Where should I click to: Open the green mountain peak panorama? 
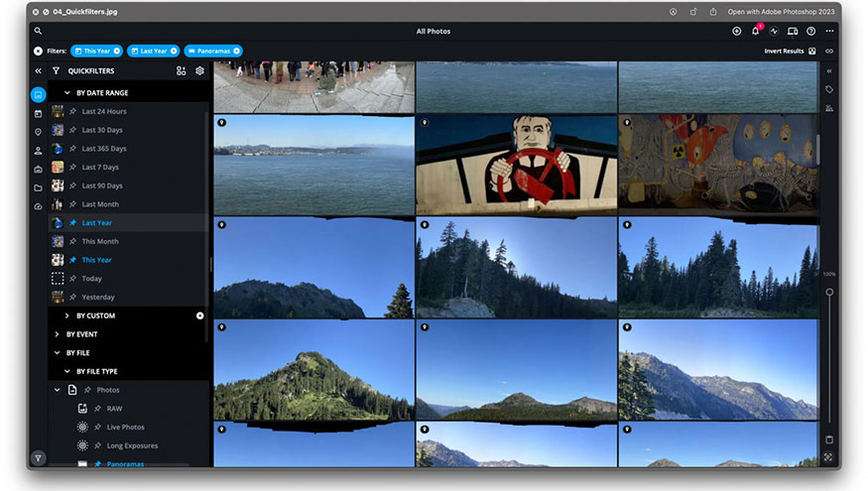point(313,370)
